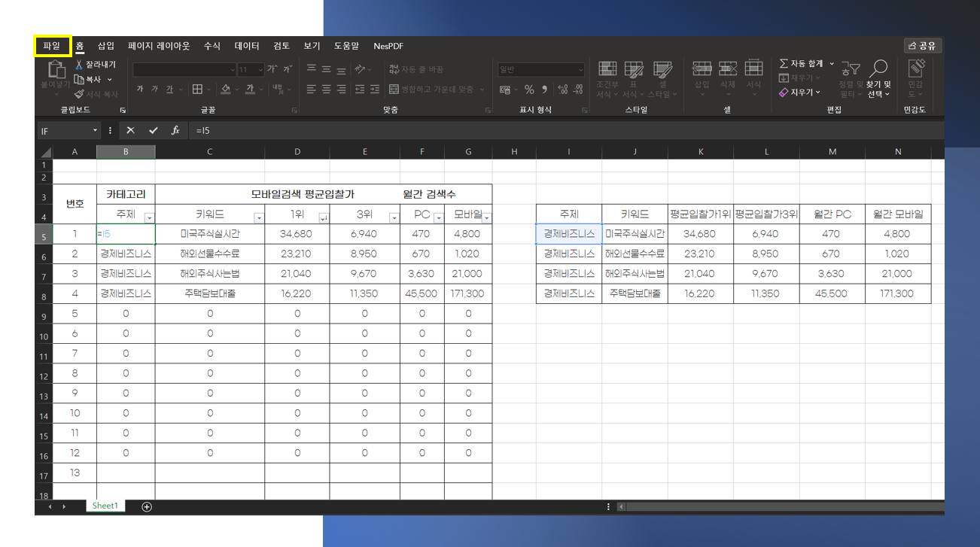Open the 모바일 column filter dropdown

point(486,217)
